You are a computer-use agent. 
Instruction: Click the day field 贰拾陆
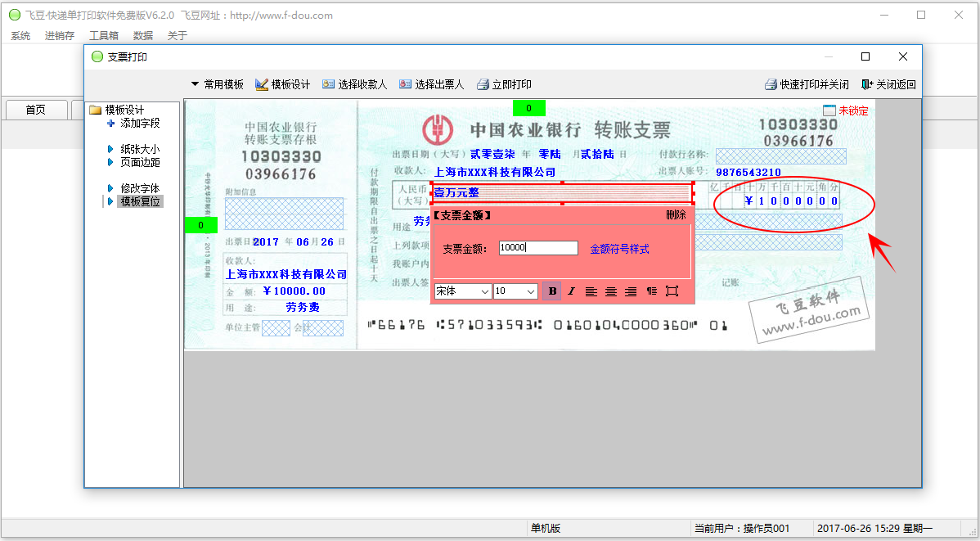pos(597,154)
